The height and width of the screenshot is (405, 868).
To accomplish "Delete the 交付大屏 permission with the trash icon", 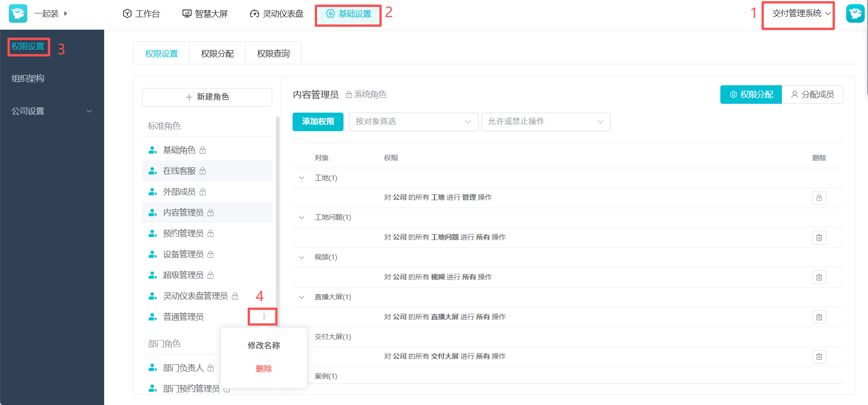I will tap(819, 357).
